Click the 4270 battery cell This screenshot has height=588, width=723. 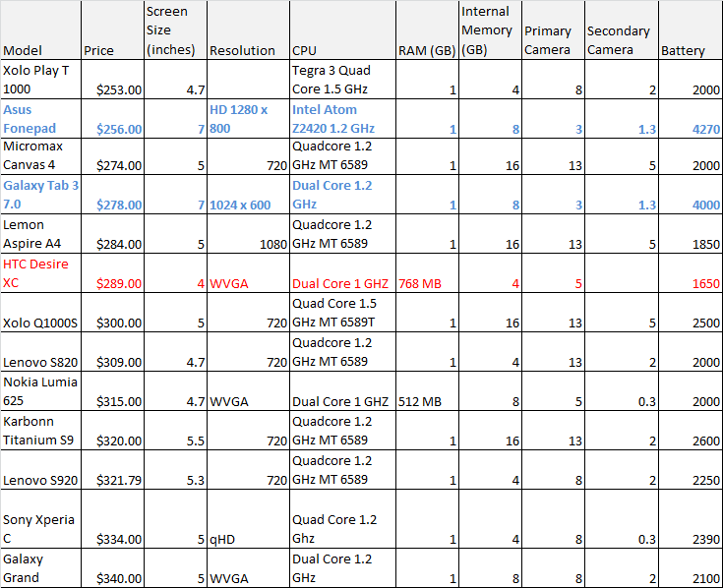(x=691, y=119)
